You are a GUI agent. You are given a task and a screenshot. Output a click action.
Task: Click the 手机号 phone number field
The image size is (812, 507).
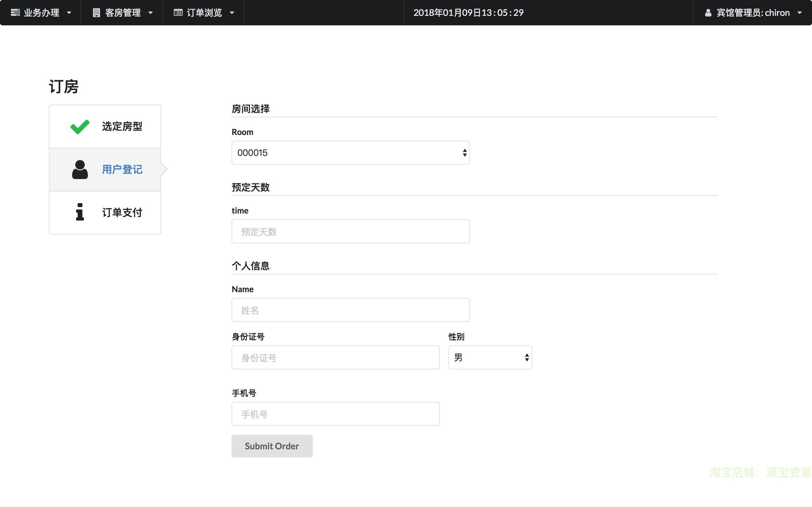(335, 414)
